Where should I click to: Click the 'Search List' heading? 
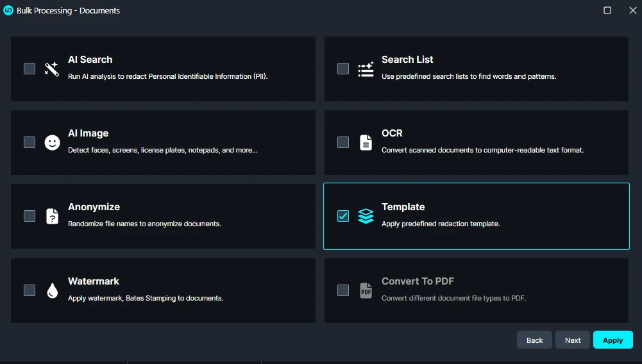407,60
